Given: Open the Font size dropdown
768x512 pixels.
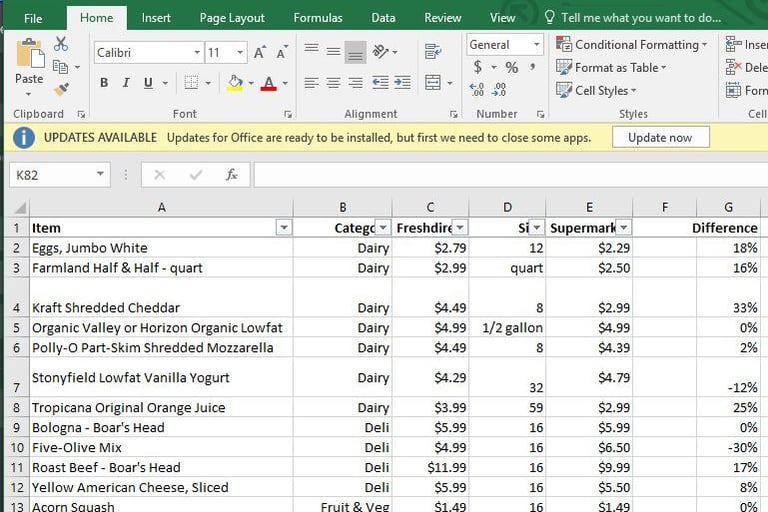Looking at the screenshot, I should tap(240, 52).
